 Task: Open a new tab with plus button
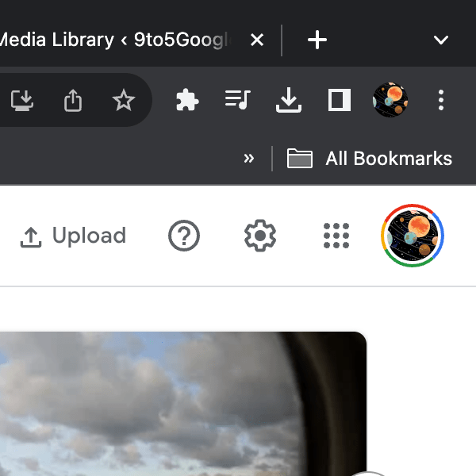[x=317, y=40]
